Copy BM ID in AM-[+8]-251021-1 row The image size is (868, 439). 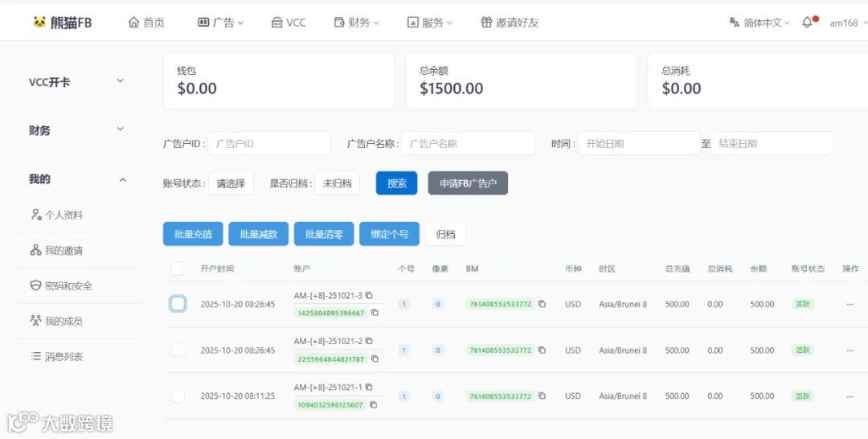(x=542, y=396)
